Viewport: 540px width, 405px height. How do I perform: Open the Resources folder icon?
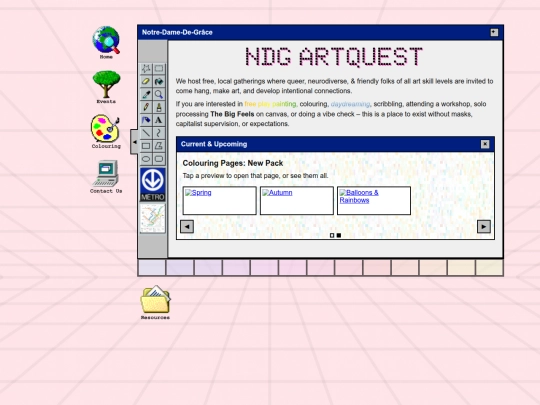click(155, 302)
